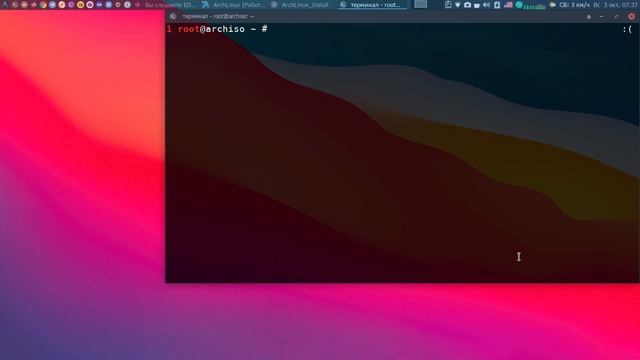Click the green circle tray icon
The width and height of the screenshot is (640, 360).
click(x=519, y=5)
